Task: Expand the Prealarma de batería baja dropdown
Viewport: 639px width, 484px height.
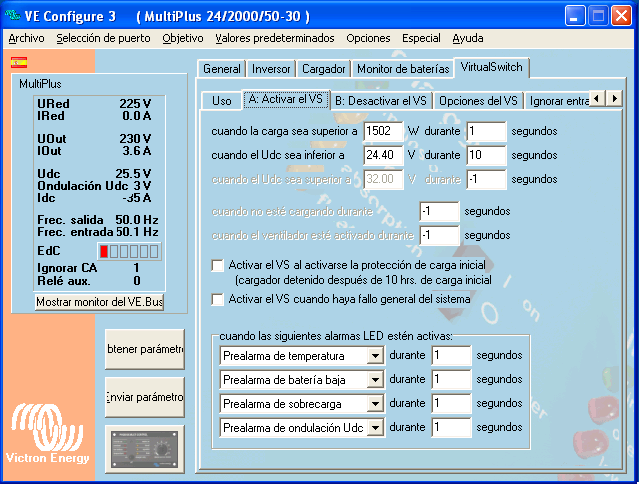Action: point(375,380)
